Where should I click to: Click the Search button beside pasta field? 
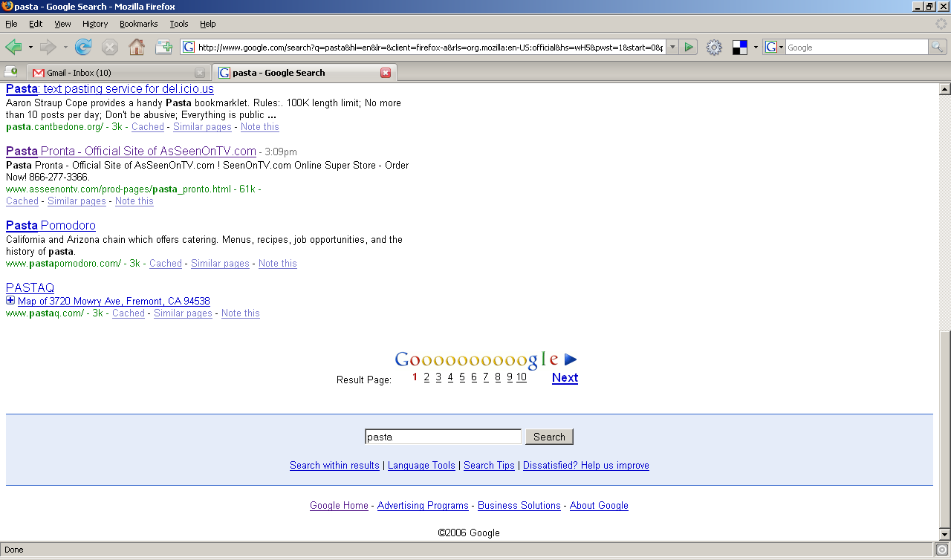[x=549, y=437]
